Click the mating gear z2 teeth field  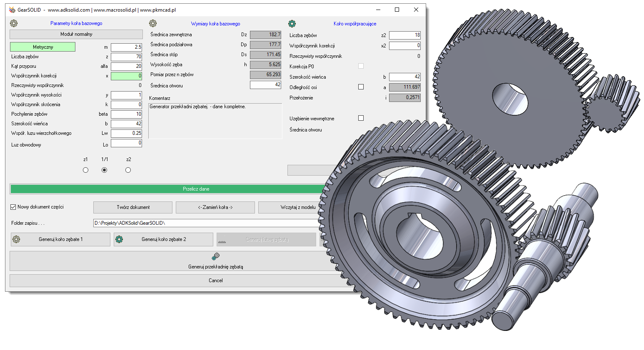click(405, 35)
